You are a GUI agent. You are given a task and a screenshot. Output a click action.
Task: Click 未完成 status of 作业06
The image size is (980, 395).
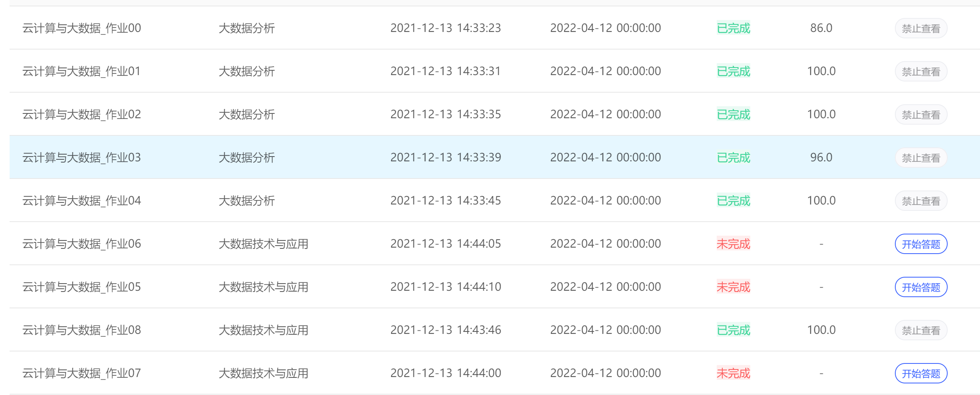click(x=734, y=244)
